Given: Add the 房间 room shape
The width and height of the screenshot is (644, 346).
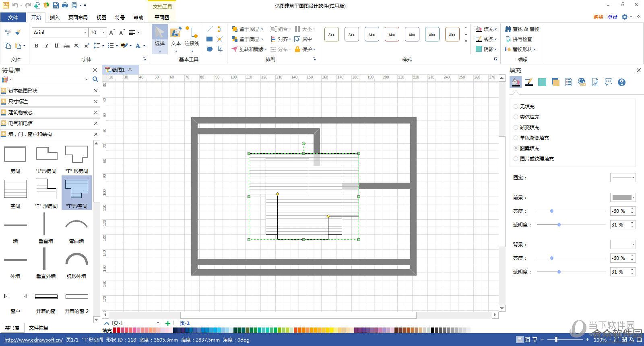Looking at the screenshot, I should coord(15,159).
